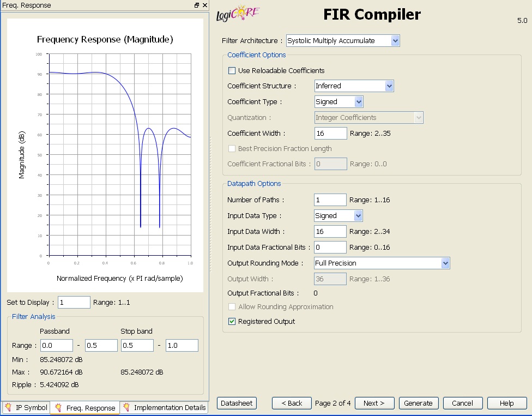Cancel the FIR Compiler wizard
The image size is (532, 416).
click(463, 403)
